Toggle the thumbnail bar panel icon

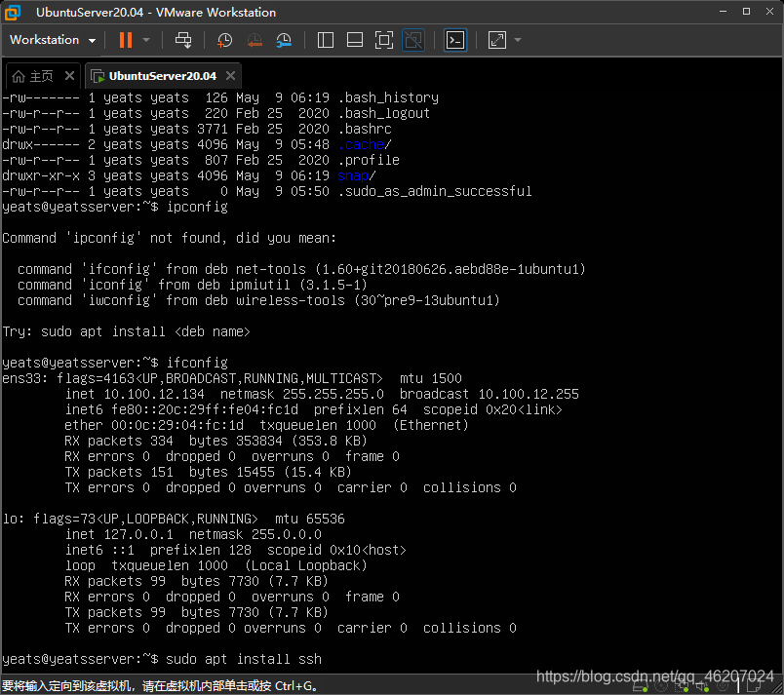pyautogui.click(x=355, y=40)
